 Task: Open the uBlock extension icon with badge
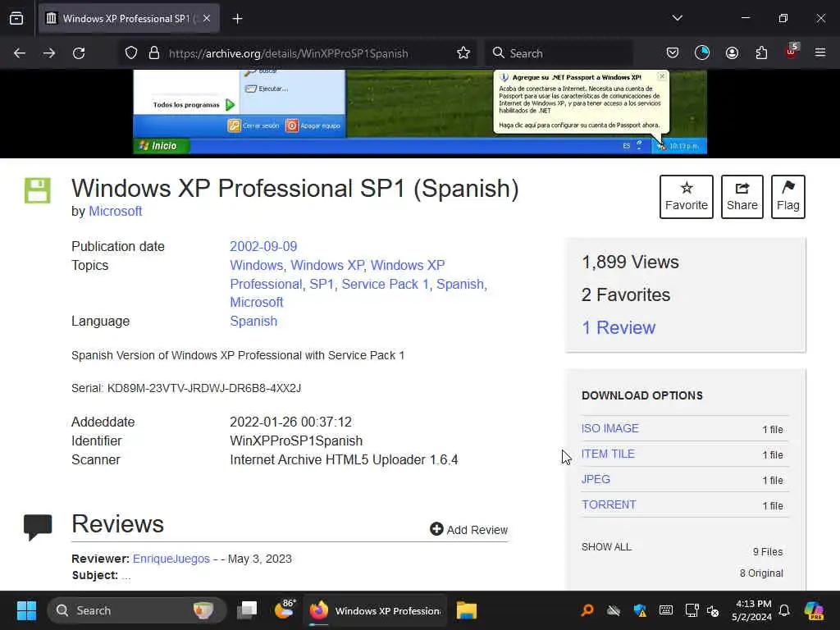[x=792, y=52]
